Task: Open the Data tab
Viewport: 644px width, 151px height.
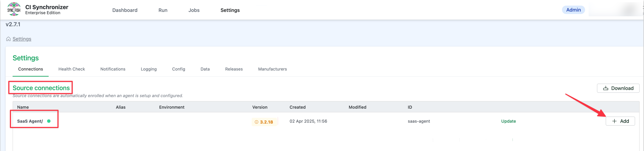Action: 205,69
